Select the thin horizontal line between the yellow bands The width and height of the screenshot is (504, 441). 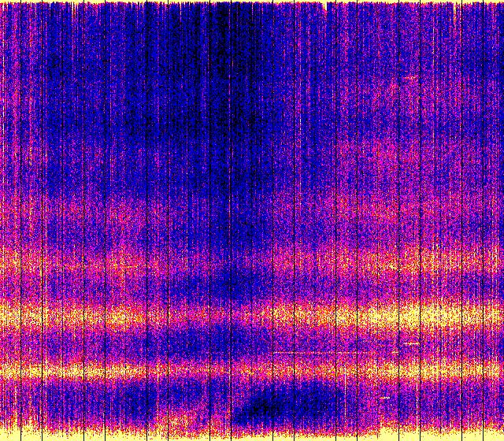coord(315,353)
